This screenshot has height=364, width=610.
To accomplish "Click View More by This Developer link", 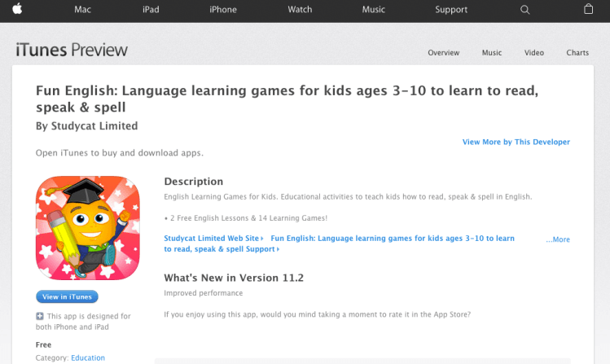I will coord(516,142).
